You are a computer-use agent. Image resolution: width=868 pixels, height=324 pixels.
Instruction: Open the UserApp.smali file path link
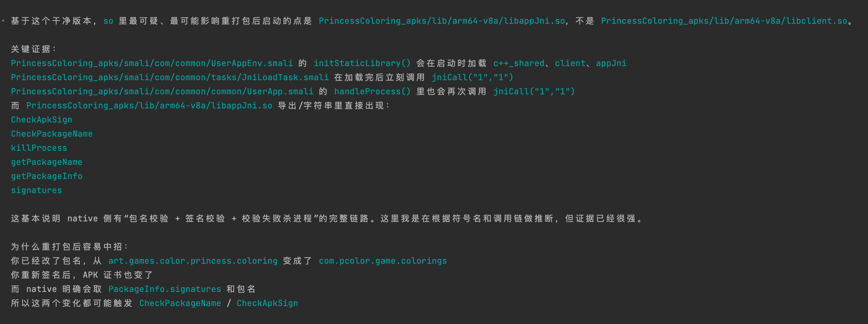coord(162,92)
